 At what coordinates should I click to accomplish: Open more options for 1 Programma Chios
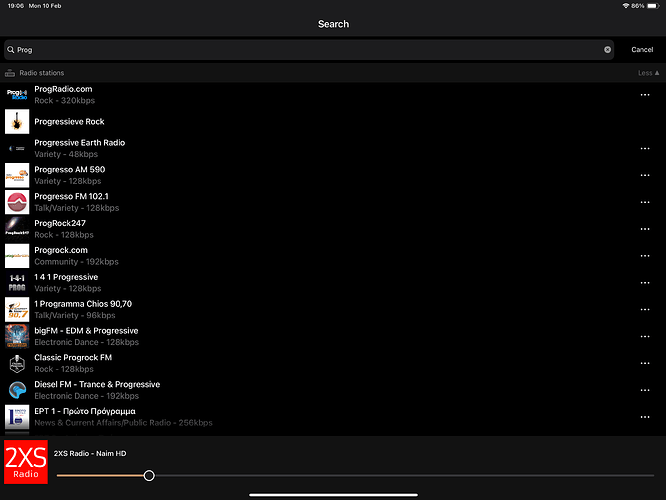(x=645, y=310)
